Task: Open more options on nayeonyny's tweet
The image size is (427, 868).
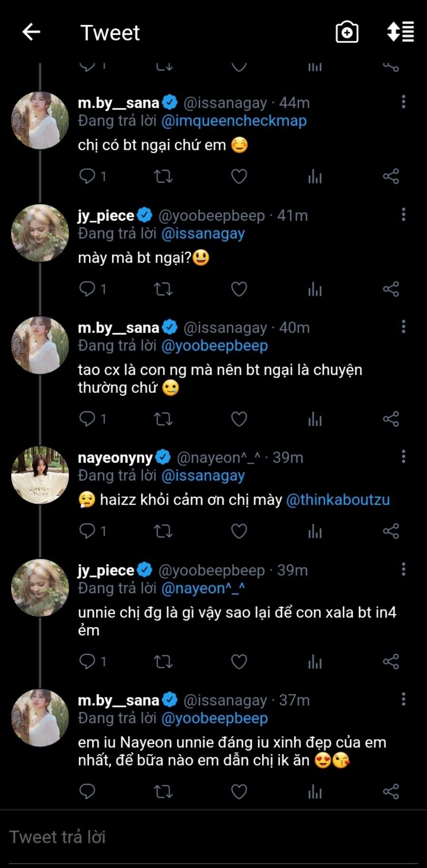Action: 403,457
